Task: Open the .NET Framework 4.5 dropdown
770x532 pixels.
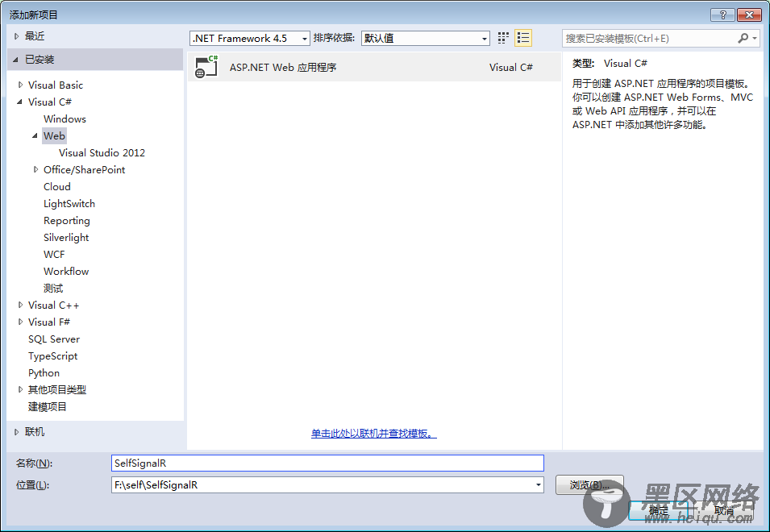Action: 249,38
